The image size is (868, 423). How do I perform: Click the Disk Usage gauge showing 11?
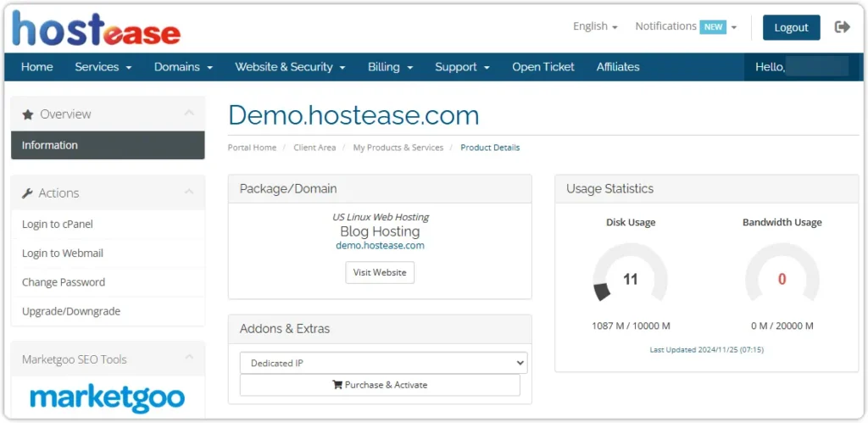coord(631,274)
